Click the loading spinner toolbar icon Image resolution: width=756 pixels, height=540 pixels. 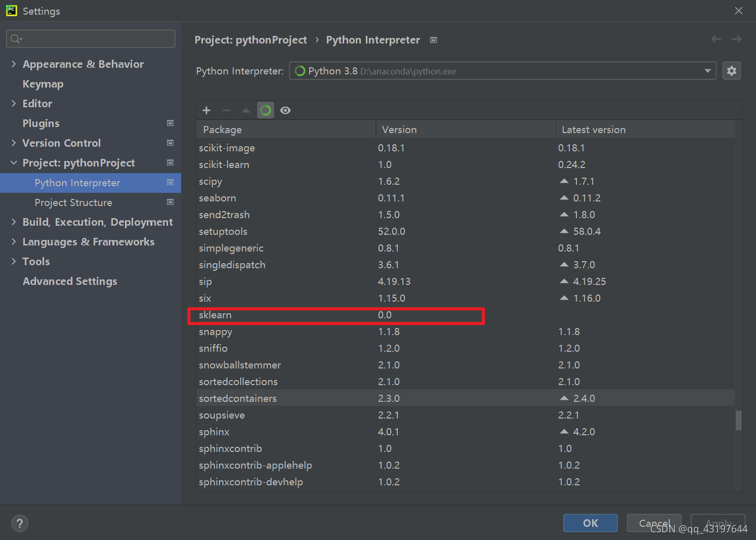[x=266, y=110]
